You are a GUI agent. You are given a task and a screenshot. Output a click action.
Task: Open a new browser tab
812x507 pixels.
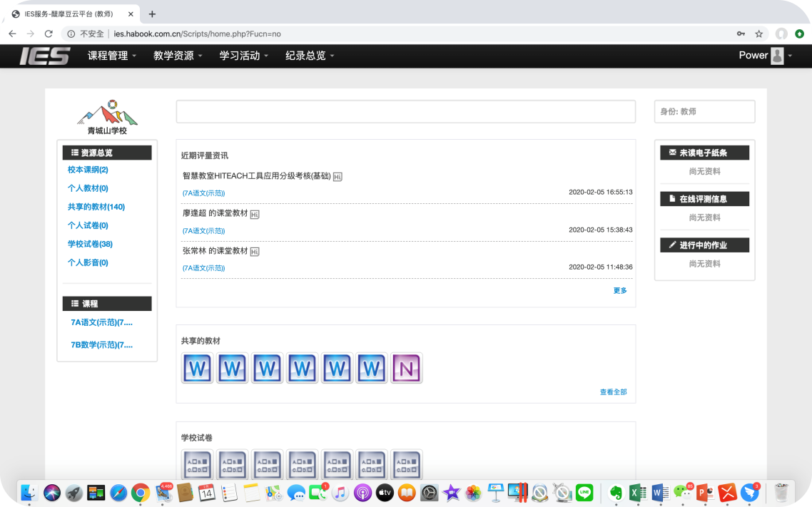tap(152, 14)
